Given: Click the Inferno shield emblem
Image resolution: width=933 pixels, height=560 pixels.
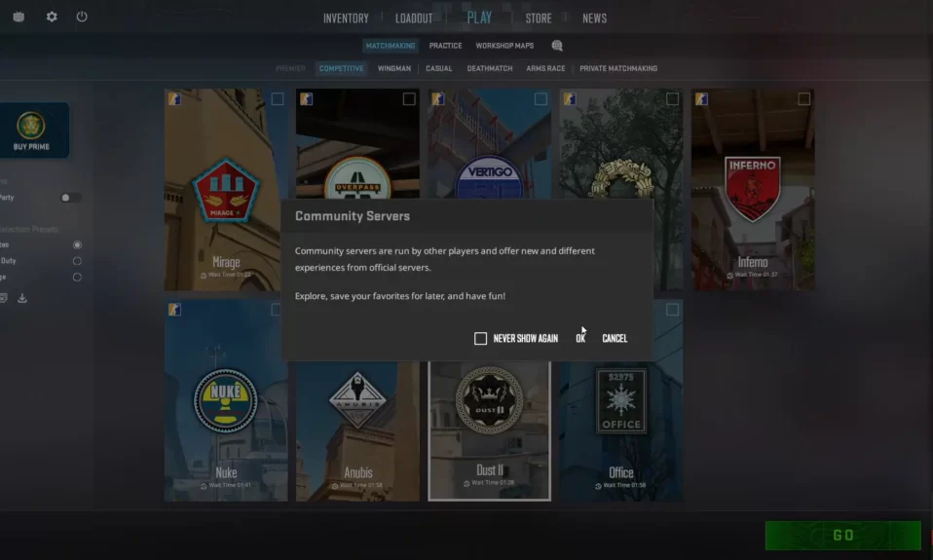Looking at the screenshot, I should (x=753, y=189).
